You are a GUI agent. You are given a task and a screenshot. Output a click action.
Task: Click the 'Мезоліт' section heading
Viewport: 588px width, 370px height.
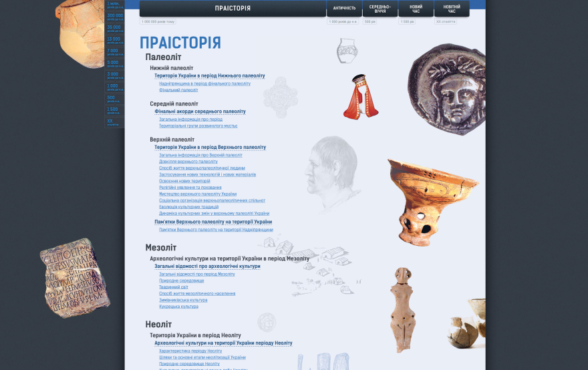point(160,248)
